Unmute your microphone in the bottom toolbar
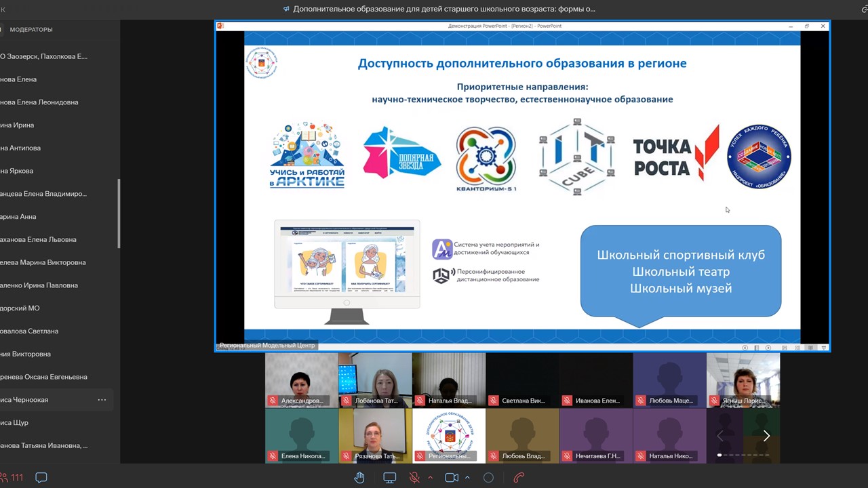 tap(414, 478)
